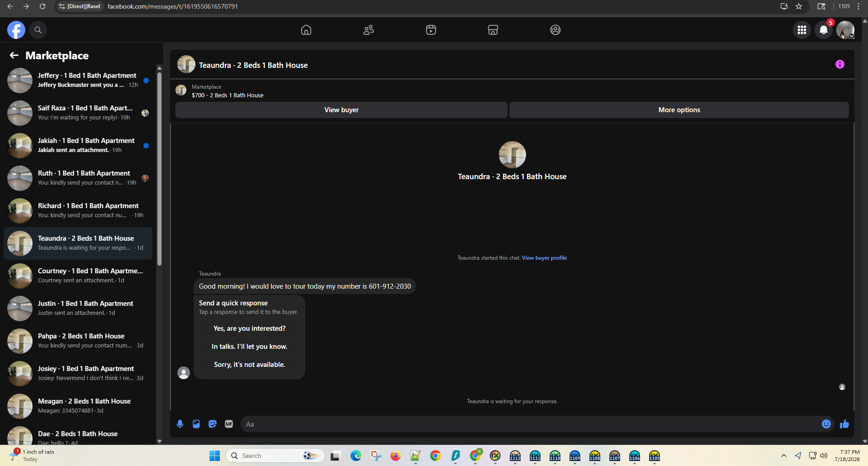Send quick response 'In talks. I'll let you know.'

coord(250,347)
